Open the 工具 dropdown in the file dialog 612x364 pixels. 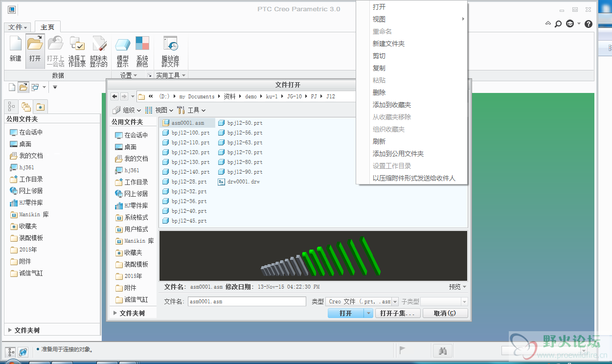[191, 110]
